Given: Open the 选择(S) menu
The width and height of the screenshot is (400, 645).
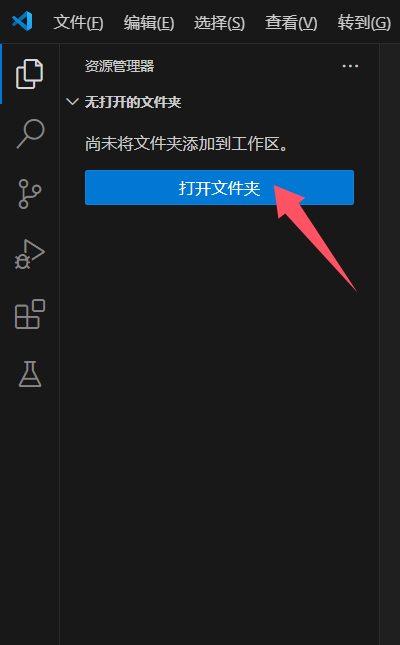Looking at the screenshot, I should pos(219,23).
